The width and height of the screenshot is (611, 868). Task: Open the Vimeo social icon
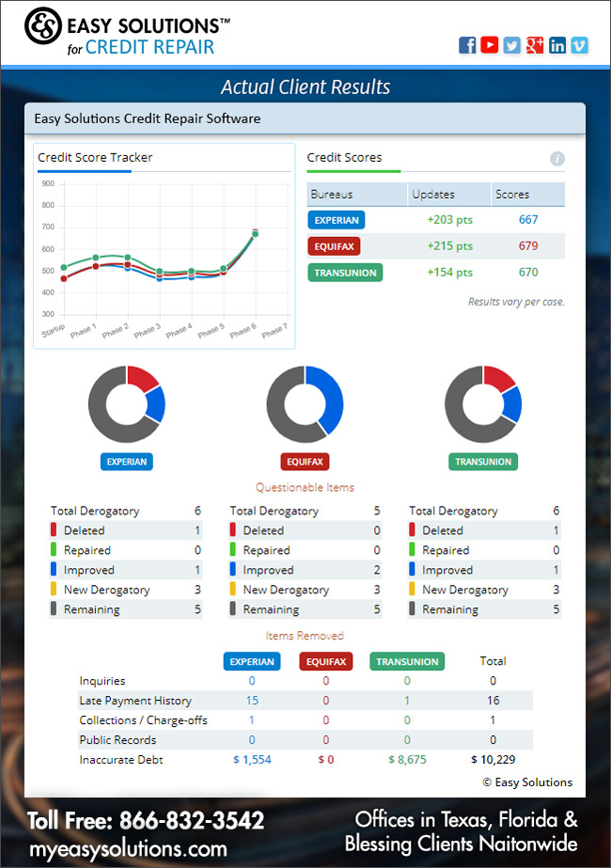pyautogui.click(x=579, y=45)
